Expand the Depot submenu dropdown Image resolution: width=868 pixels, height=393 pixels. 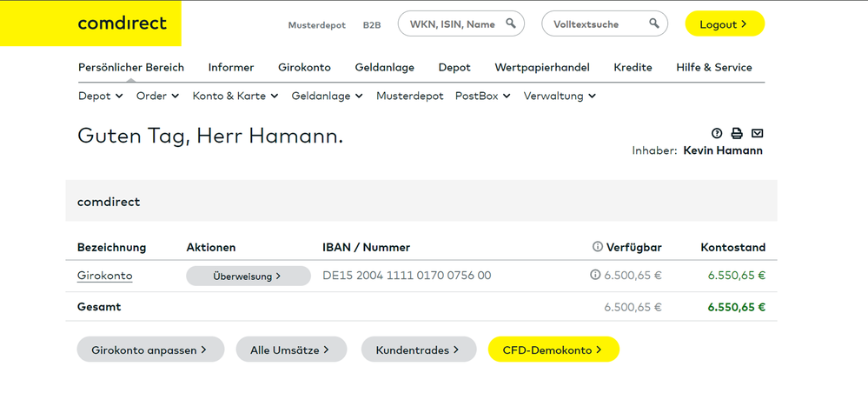tap(101, 96)
